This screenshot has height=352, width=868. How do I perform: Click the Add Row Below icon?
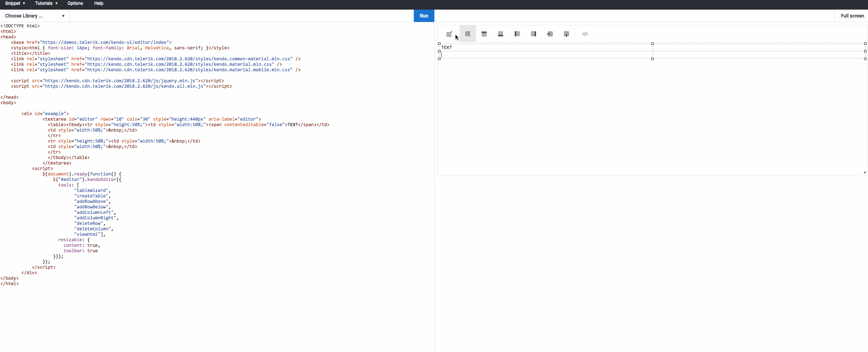point(500,34)
